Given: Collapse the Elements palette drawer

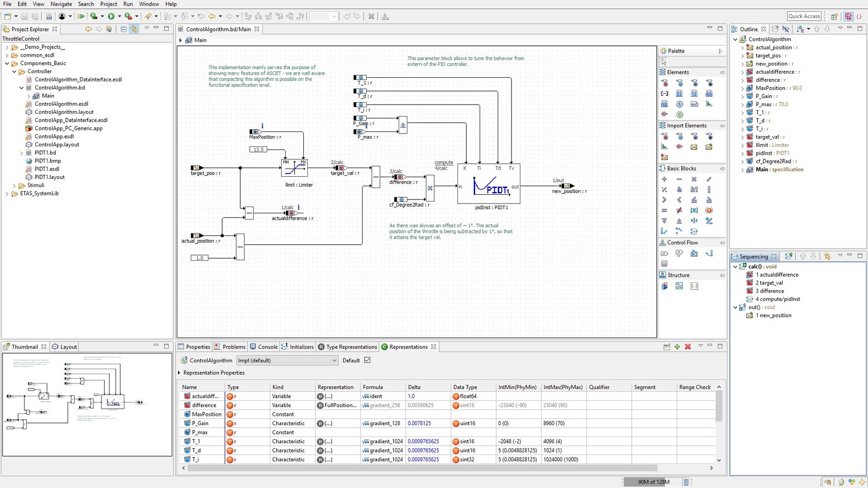Looking at the screenshot, I should (722, 72).
